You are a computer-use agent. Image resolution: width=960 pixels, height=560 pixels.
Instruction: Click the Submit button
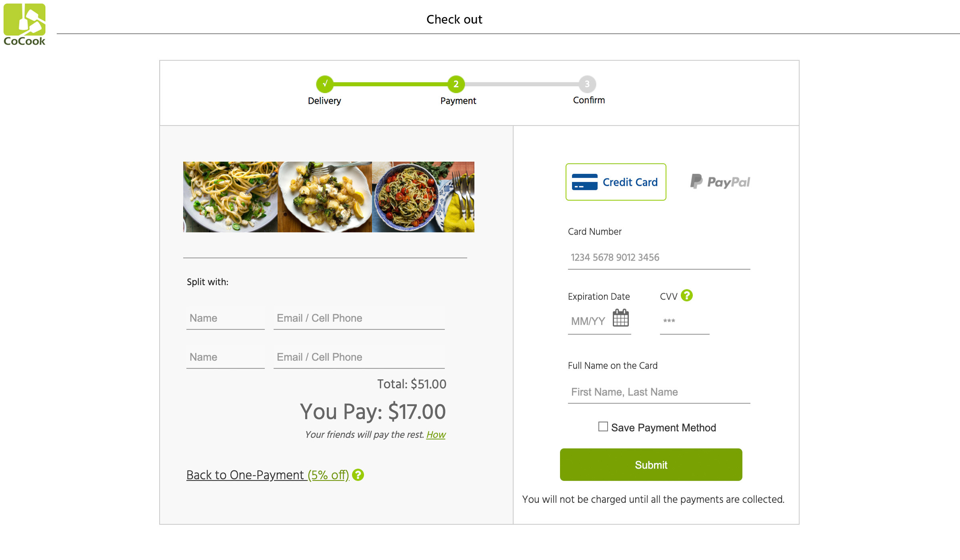(x=651, y=464)
